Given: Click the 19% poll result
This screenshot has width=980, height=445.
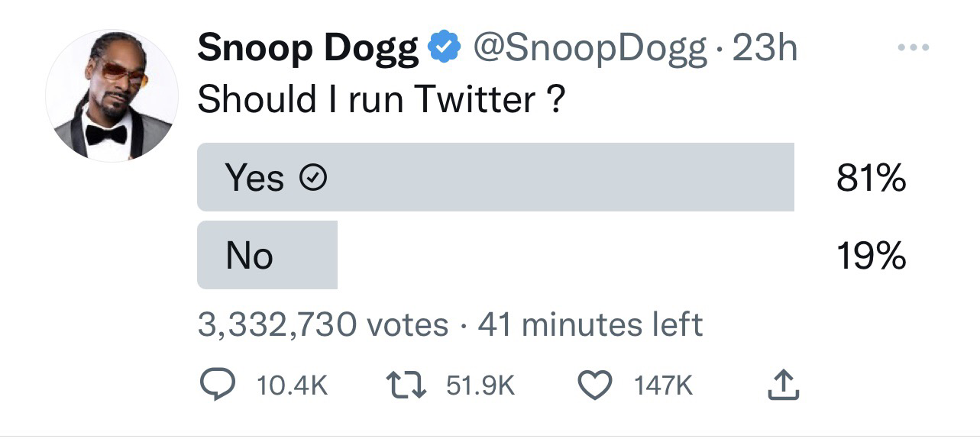Looking at the screenshot, I should 871,256.
